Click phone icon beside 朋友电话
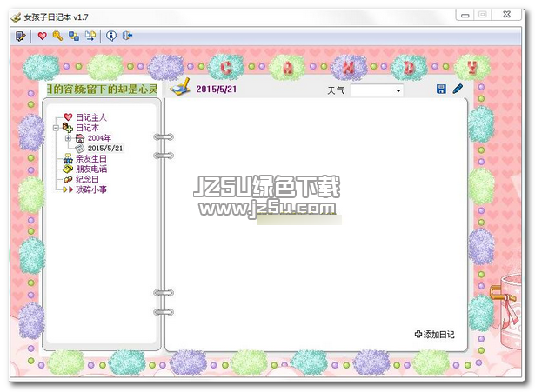Screen dimensions: 535x392 (x=68, y=169)
